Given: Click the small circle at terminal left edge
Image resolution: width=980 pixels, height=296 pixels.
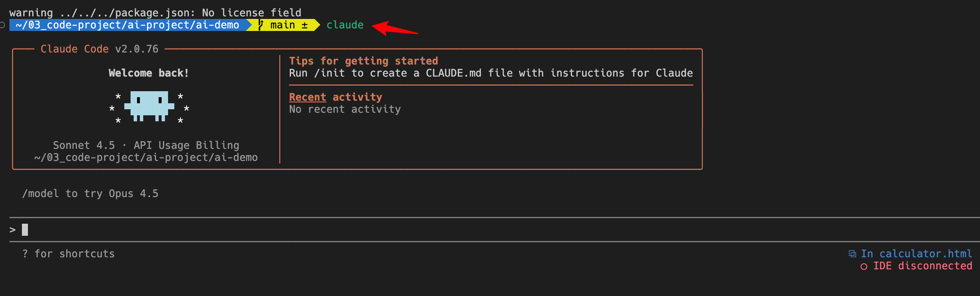Looking at the screenshot, I should [2, 25].
